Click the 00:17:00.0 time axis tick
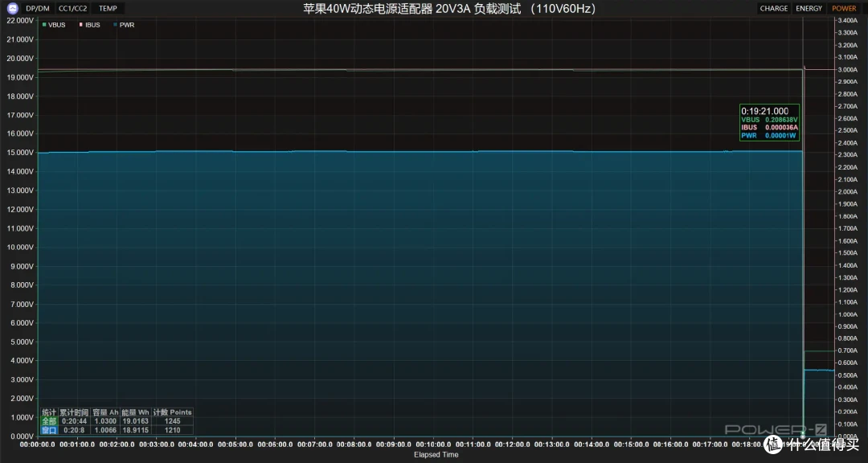The height and width of the screenshot is (463, 868). click(710, 445)
